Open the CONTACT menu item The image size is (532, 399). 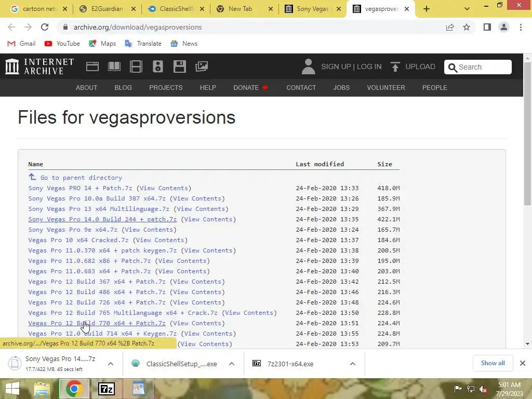301,87
